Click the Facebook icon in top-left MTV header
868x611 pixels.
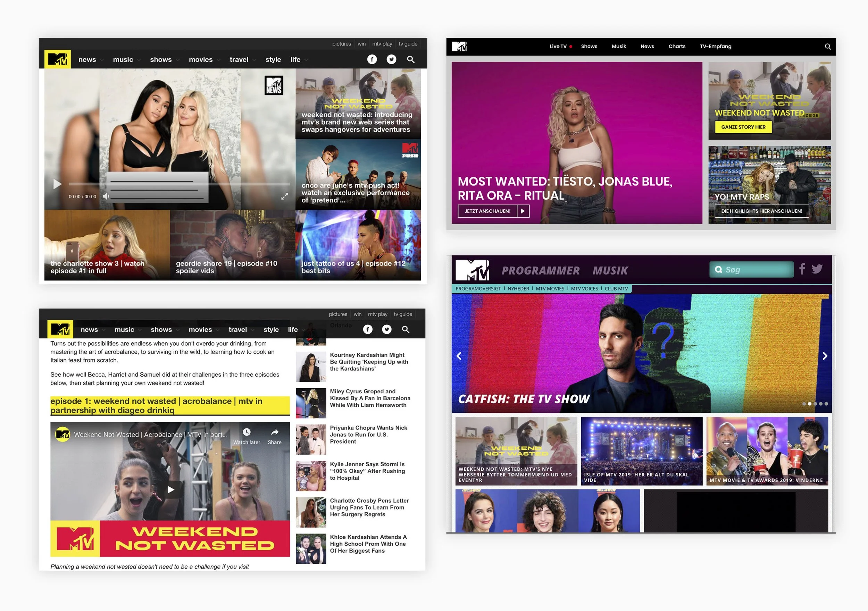[372, 59]
